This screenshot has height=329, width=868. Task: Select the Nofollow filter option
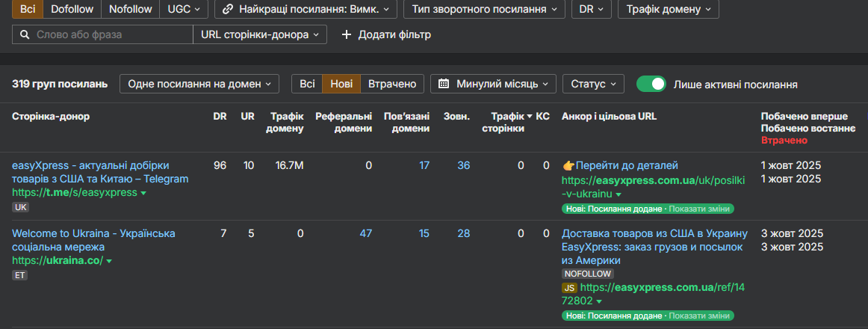[130, 10]
